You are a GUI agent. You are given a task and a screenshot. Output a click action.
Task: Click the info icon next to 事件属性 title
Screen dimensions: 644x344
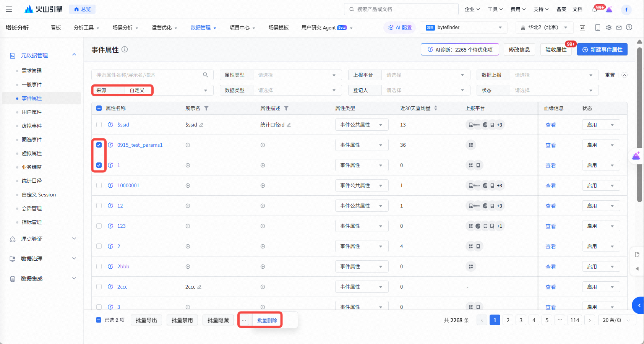click(125, 49)
